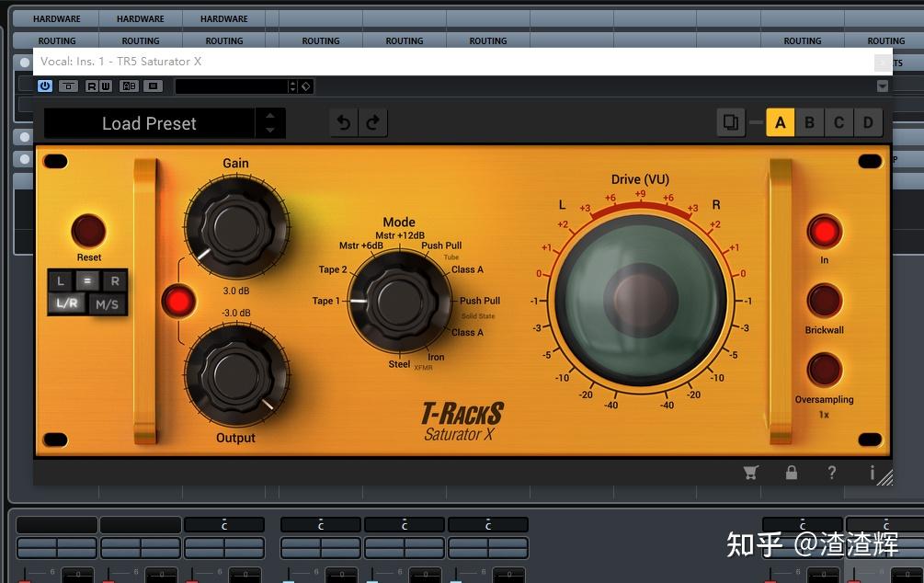Viewport: 924px width, 583px height.
Task: Select preset slot A
Action: pos(781,122)
